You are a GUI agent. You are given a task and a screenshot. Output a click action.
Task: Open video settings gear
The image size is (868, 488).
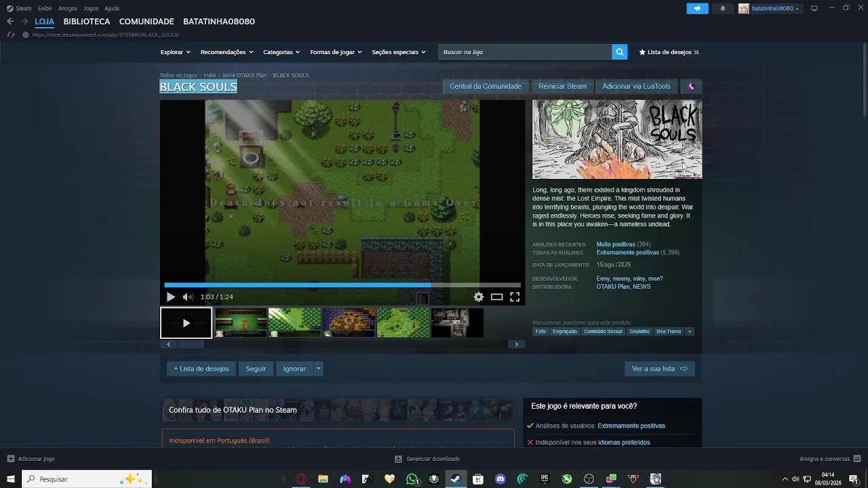click(x=479, y=297)
